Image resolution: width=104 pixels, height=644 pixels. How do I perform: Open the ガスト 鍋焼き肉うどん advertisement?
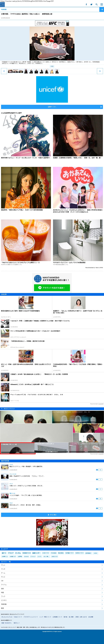tap(52, 532)
